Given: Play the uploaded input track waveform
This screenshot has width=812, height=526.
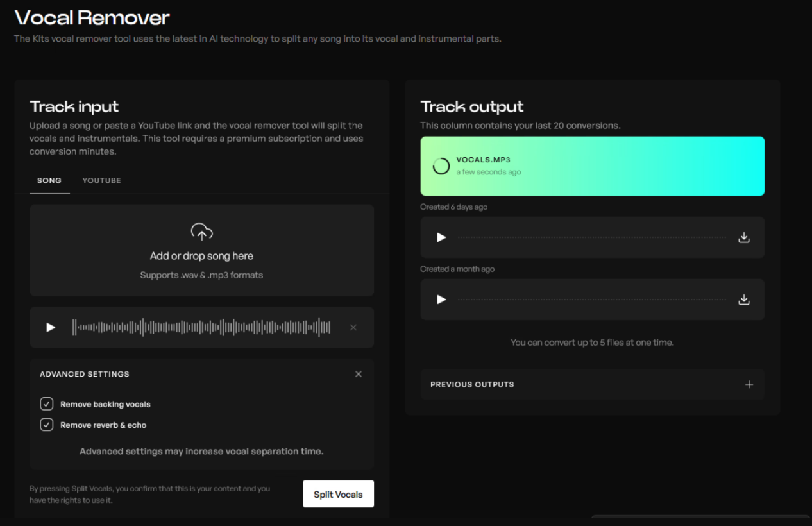Looking at the screenshot, I should click(x=51, y=327).
